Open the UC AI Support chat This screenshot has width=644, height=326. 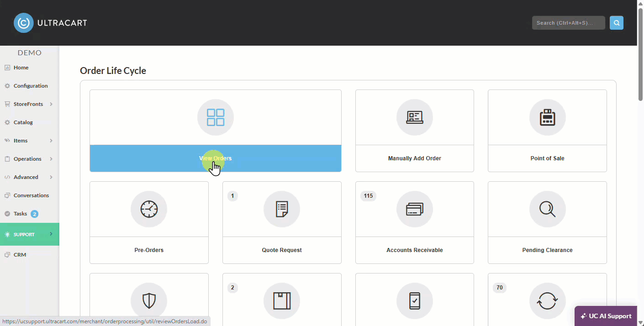(606, 316)
